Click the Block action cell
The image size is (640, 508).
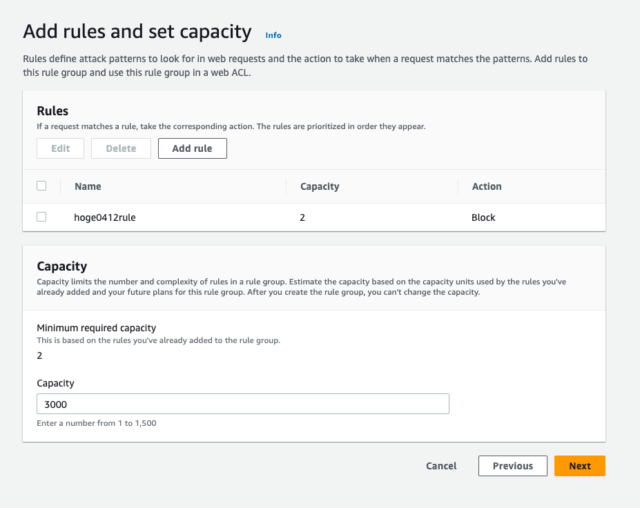(483, 217)
